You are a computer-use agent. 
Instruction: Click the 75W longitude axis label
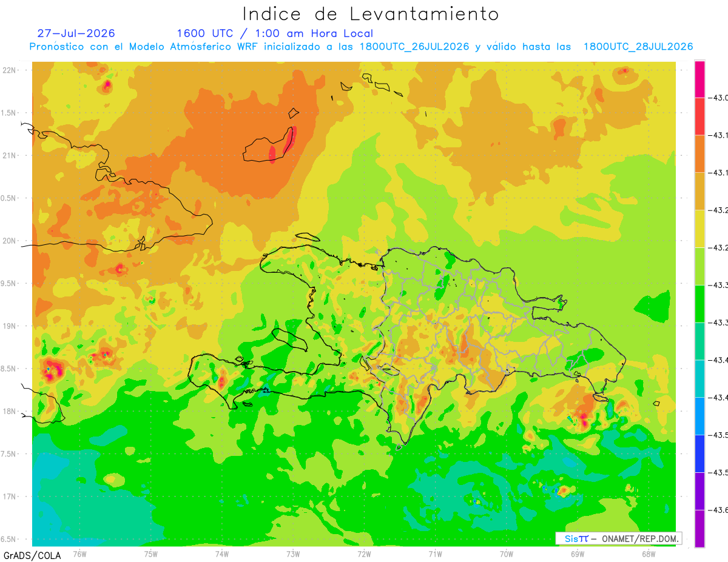(x=151, y=554)
